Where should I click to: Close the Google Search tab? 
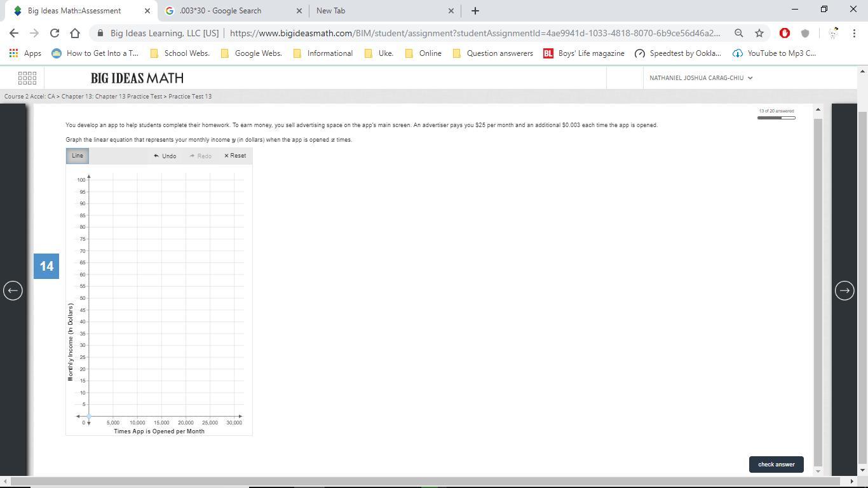click(x=299, y=10)
